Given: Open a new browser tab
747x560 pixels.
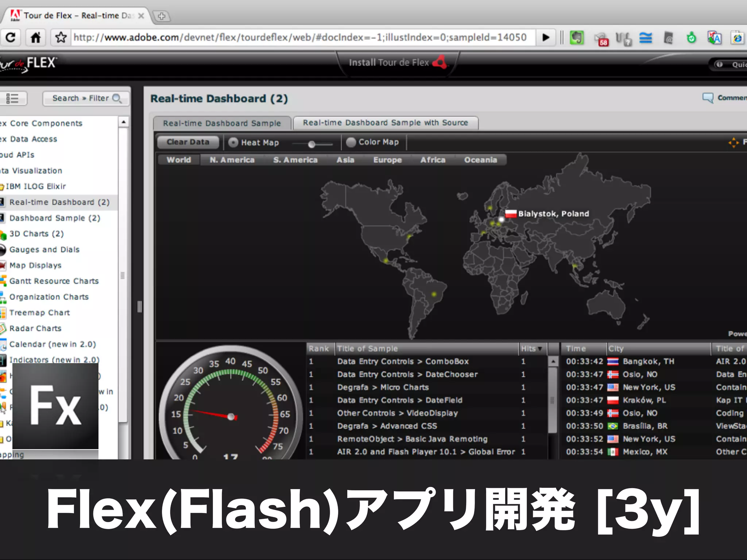Looking at the screenshot, I should tap(162, 16).
